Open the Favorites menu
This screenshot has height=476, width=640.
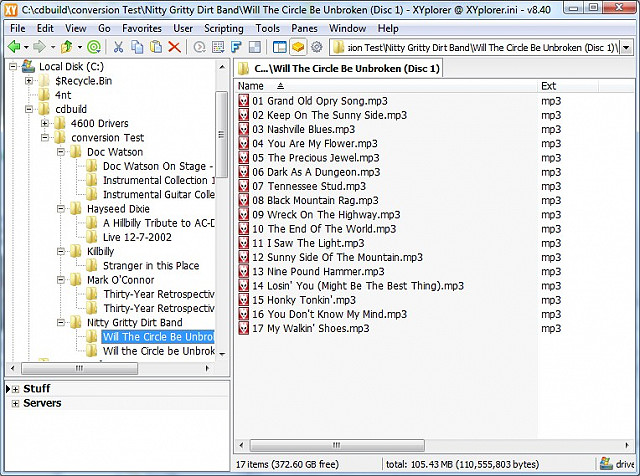142,28
